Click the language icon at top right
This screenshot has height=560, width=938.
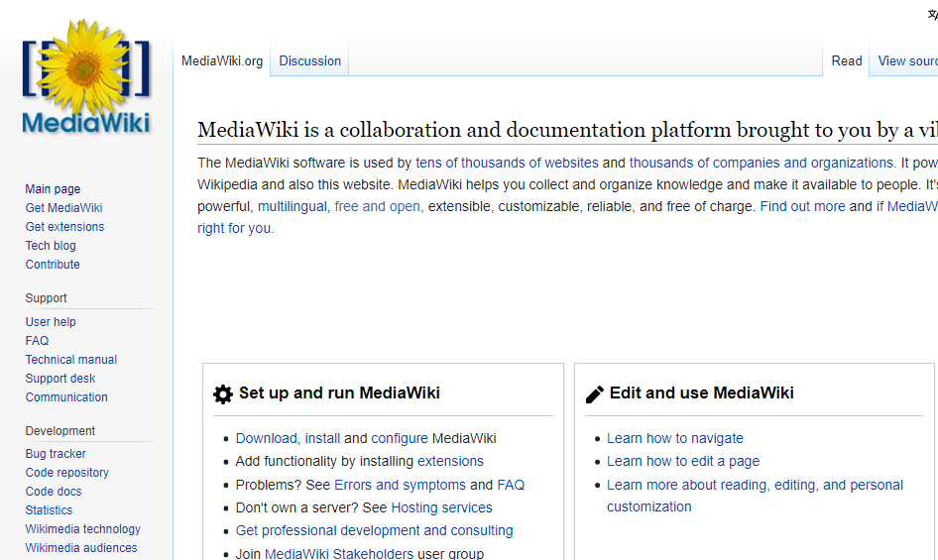point(933,14)
